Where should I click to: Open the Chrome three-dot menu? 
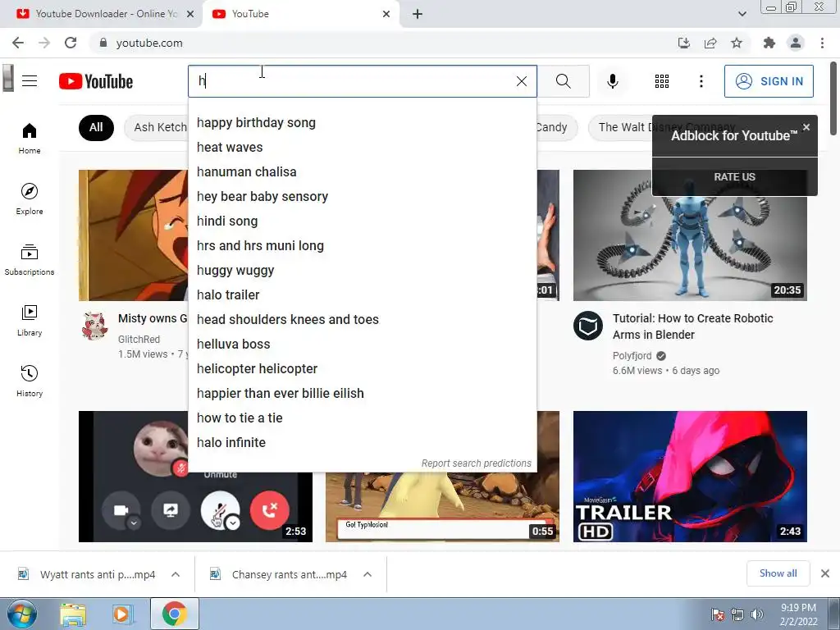point(822,43)
